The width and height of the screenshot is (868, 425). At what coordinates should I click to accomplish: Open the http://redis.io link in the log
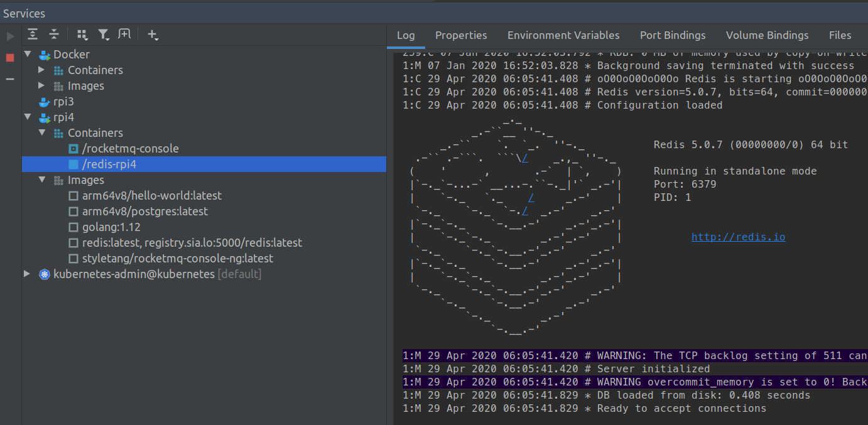[x=738, y=237]
